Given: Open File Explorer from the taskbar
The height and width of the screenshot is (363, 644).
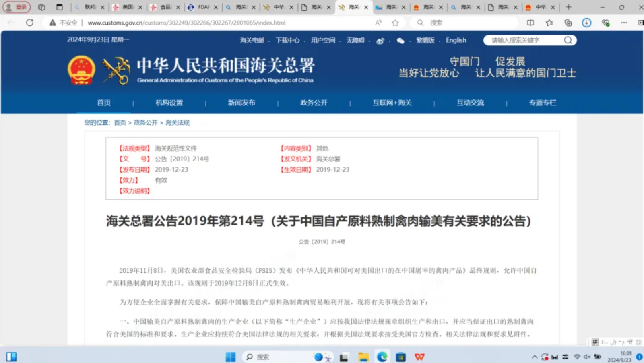Looking at the screenshot, I should pyautogui.click(x=363, y=357).
